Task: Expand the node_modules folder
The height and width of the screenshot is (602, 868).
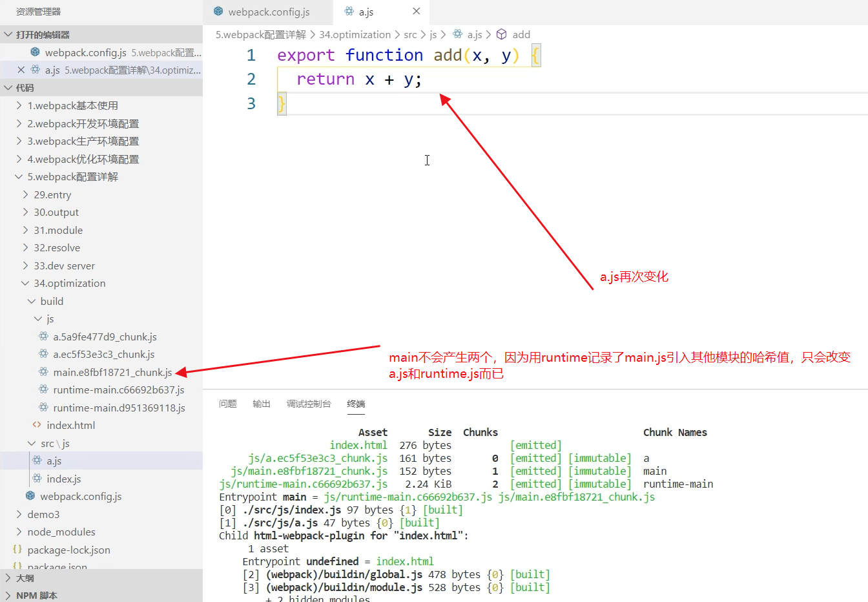Action: [x=101, y=532]
